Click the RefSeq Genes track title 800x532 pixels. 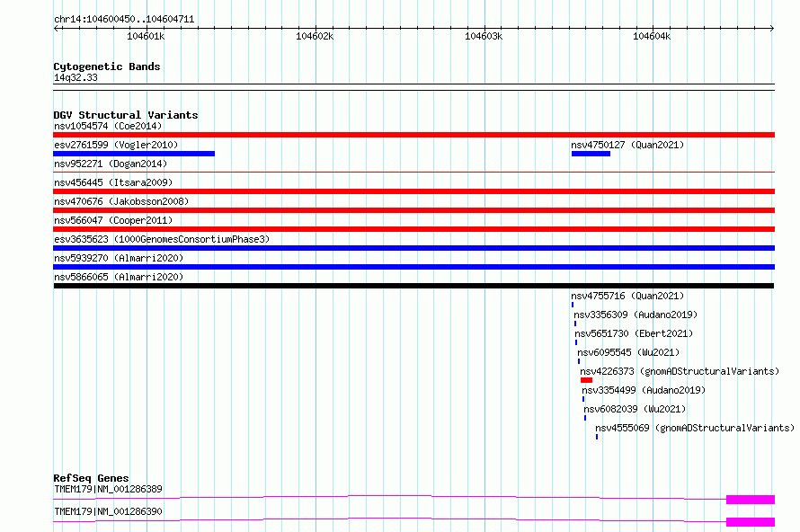click(x=91, y=478)
